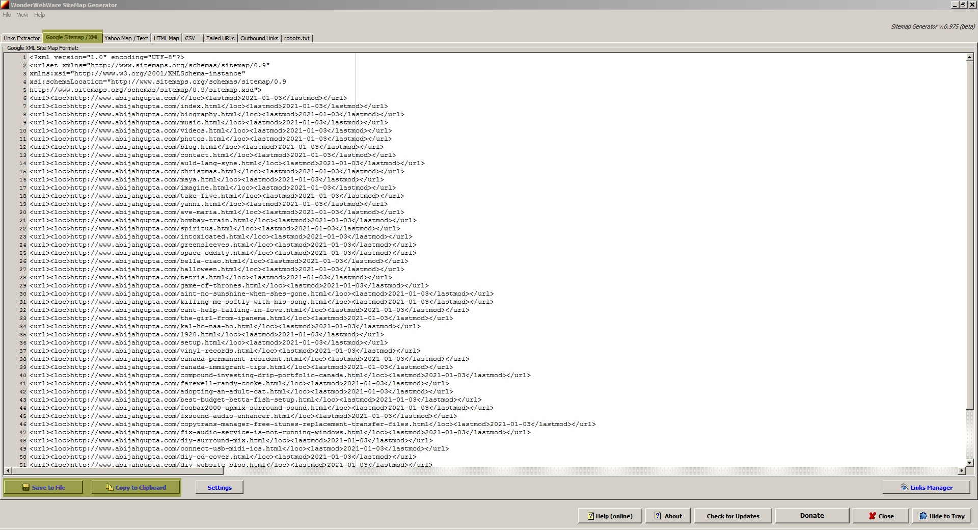
Task: Open the robots.txt tab
Action: 297,38
